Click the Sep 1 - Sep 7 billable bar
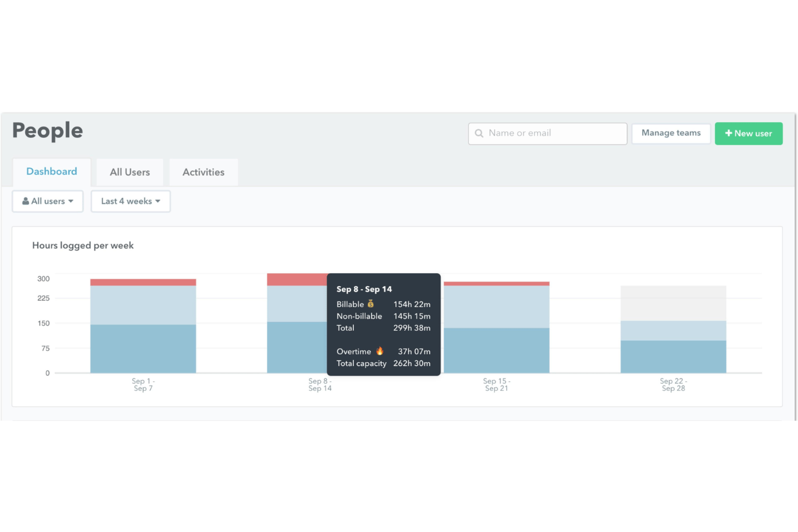 143,349
